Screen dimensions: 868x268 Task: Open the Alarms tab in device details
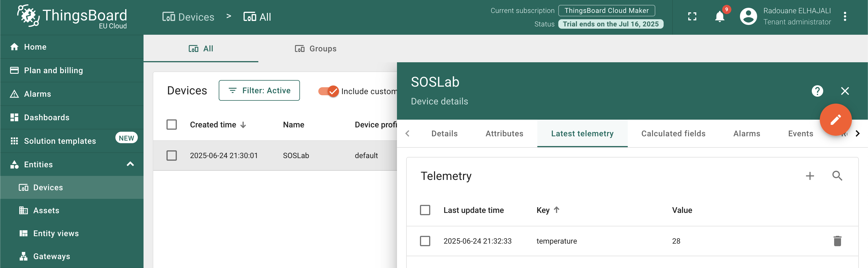(x=747, y=134)
